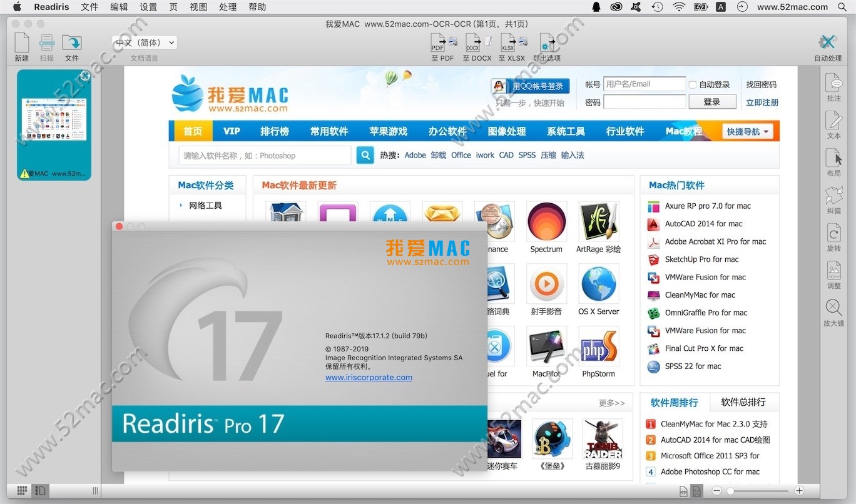The width and height of the screenshot is (856, 504).
Task: Click the Wi-Fi icon in menu bar
Action: [x=679, y=7]
